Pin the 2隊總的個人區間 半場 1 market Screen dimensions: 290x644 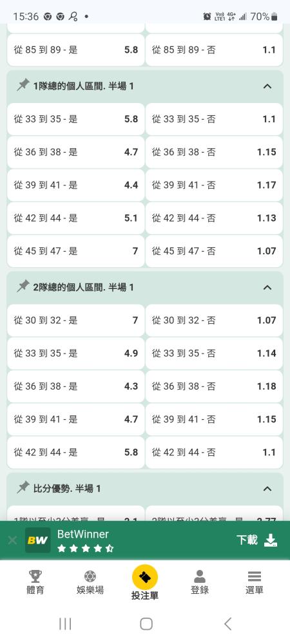pos(23,287)
